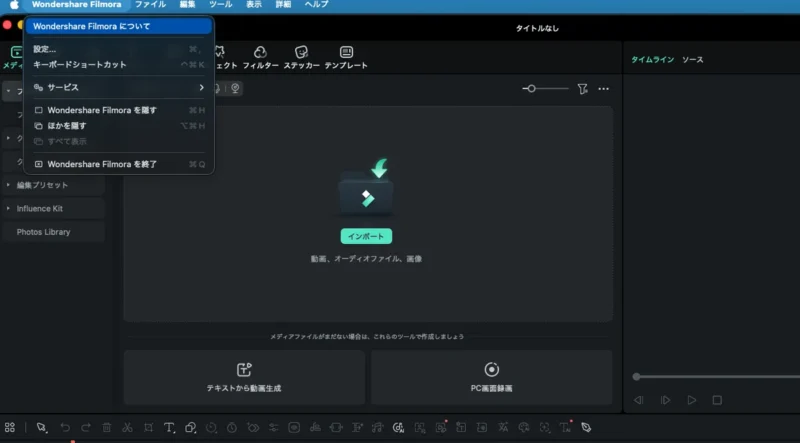800x443 pixels.
Task: Open the 編集 menu in menu bar
Action: click(x=187, y=5)
